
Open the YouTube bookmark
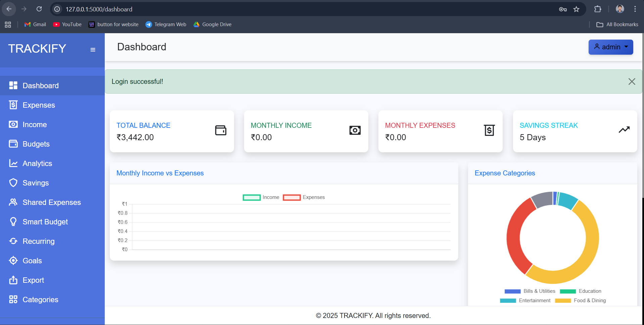[67, 24]
